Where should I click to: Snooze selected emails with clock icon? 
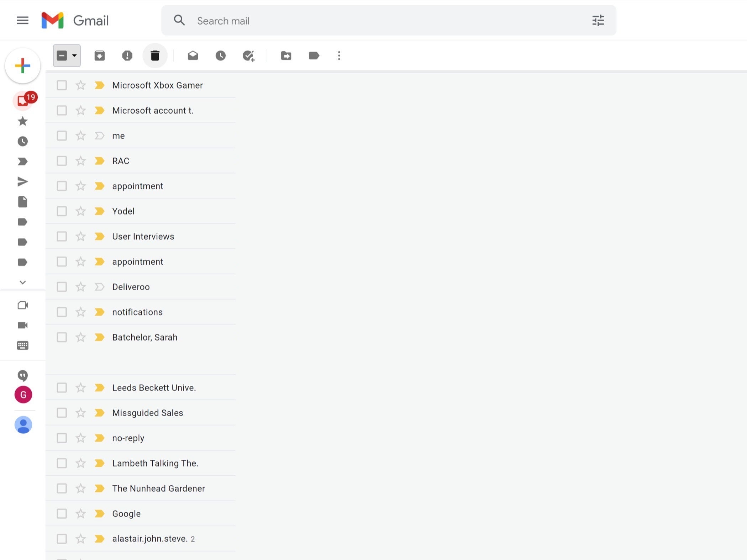221,56
